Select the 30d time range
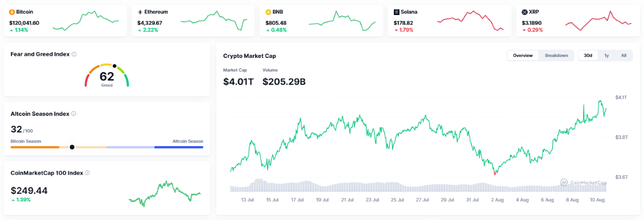 tap(588, 55)
